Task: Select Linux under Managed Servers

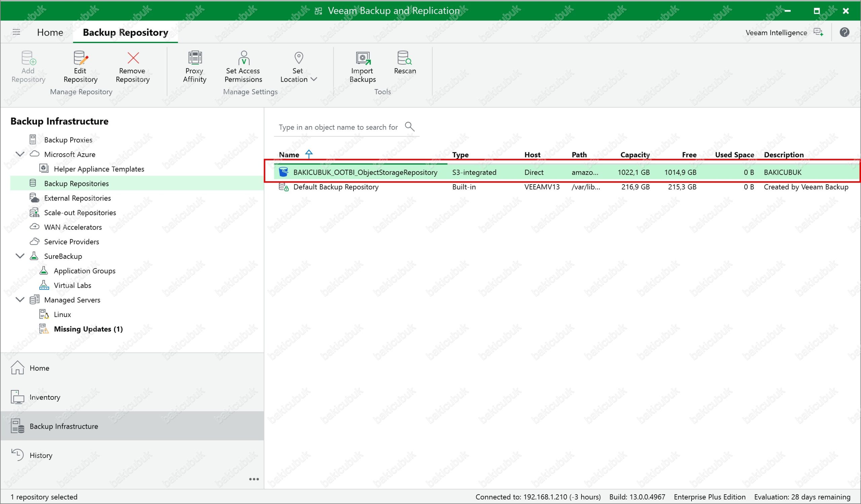Action: pos(62,314)
